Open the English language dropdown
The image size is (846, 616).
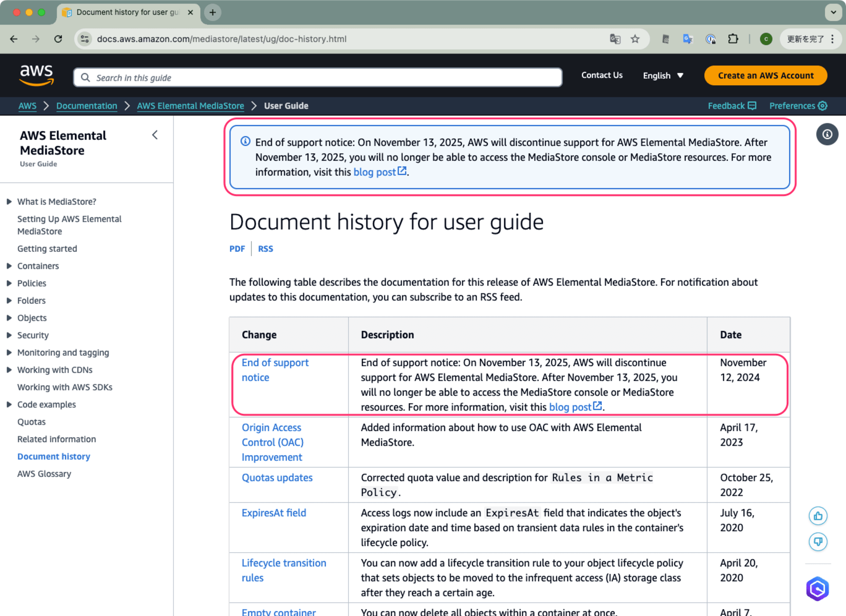tap(663, 75)
